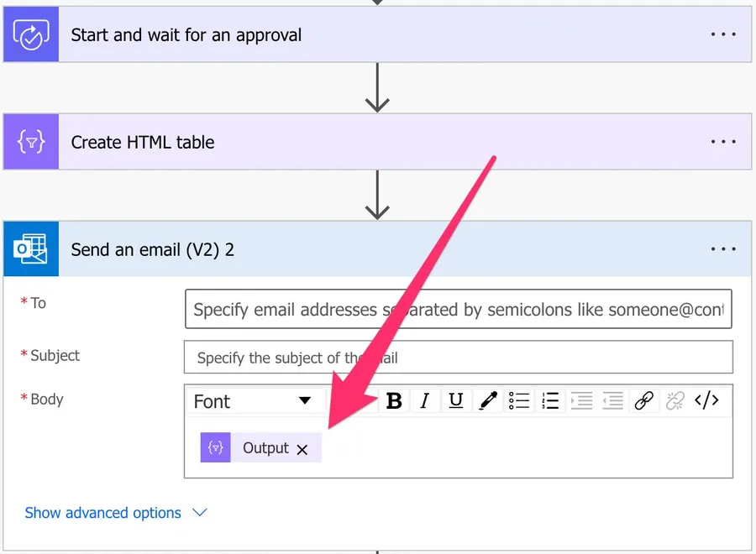This screenshot has height=554, width=756.
Task: Toggle bold formatting in email body
Action: click(x=394, y=401)
